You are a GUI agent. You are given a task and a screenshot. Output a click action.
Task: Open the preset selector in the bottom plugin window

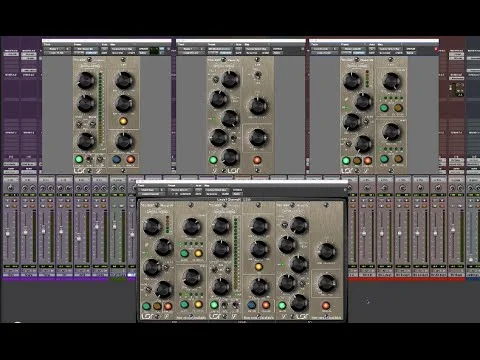(x=180, y=190)
